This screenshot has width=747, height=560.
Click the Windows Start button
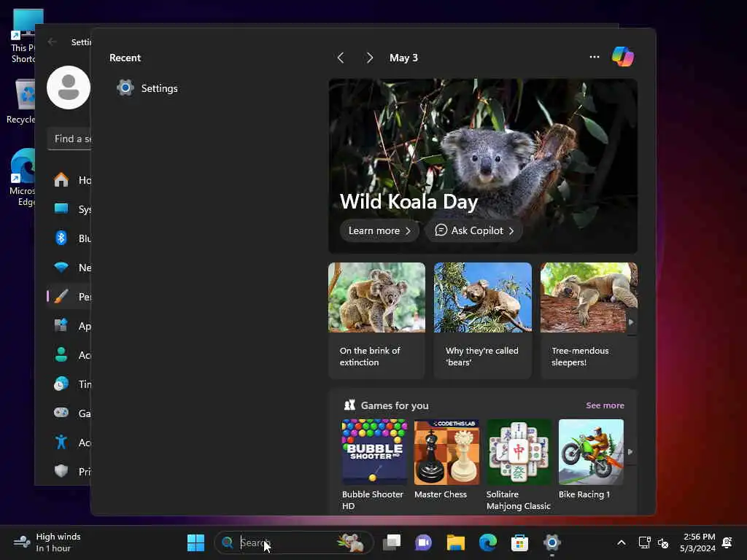[196, 542]
